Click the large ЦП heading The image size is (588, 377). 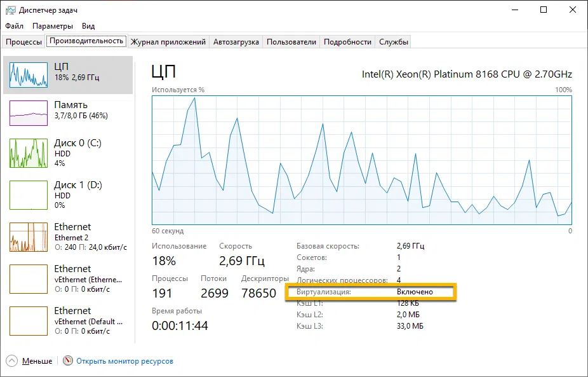(x=164, y=71)
